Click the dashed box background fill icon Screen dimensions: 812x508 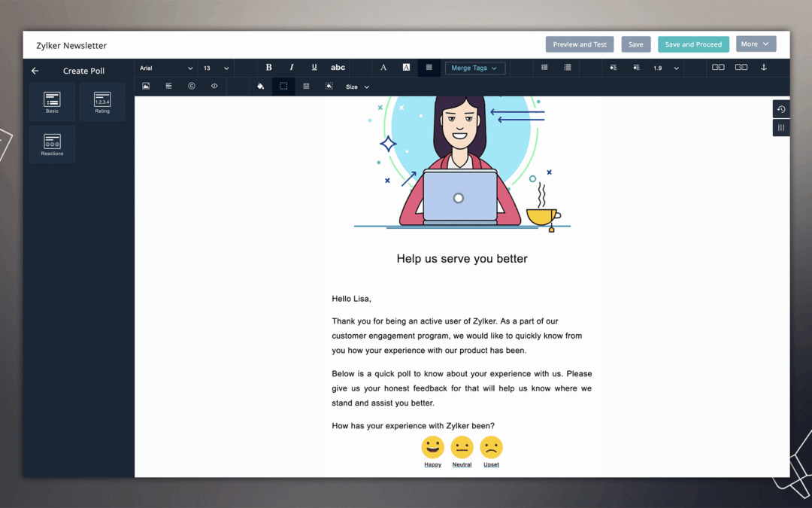[x=329, y=86]
